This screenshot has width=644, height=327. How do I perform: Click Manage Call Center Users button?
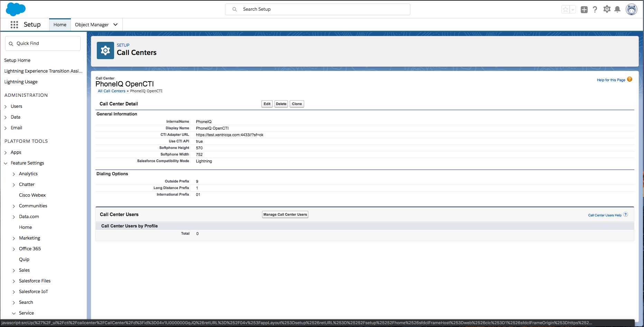(x=285, y=215)
